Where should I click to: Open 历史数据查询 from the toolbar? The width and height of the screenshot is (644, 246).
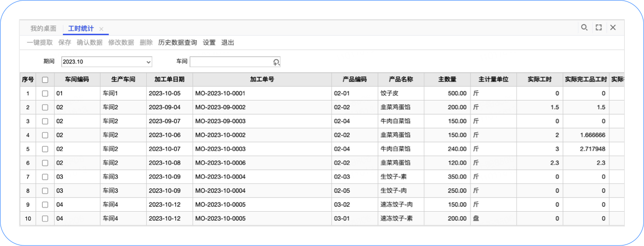[177, 43]
